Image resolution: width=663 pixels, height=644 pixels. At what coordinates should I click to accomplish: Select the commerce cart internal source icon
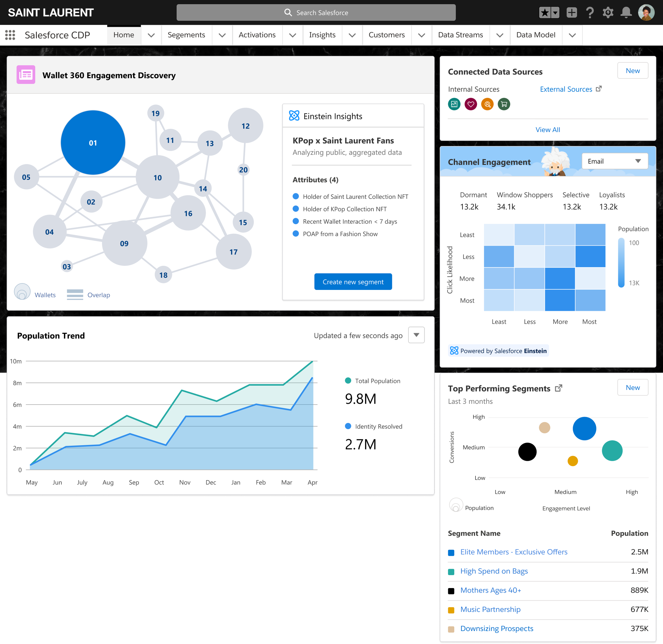pos(504,104)
